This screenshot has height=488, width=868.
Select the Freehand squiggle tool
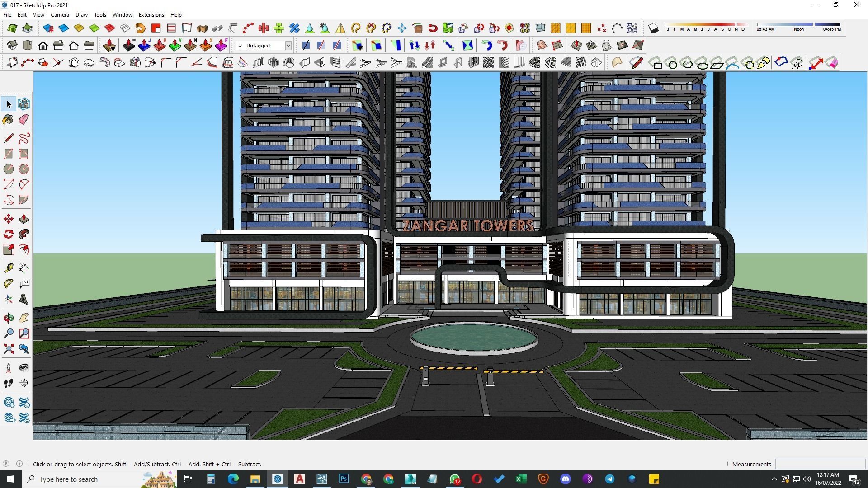(x=24, y=138)
